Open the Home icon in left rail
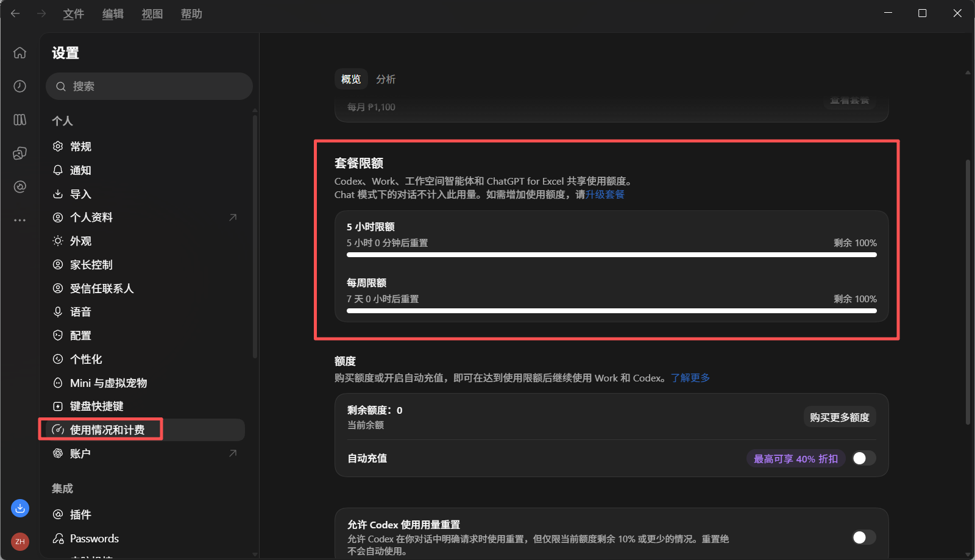The image size is (975, 560). [20, 53]
